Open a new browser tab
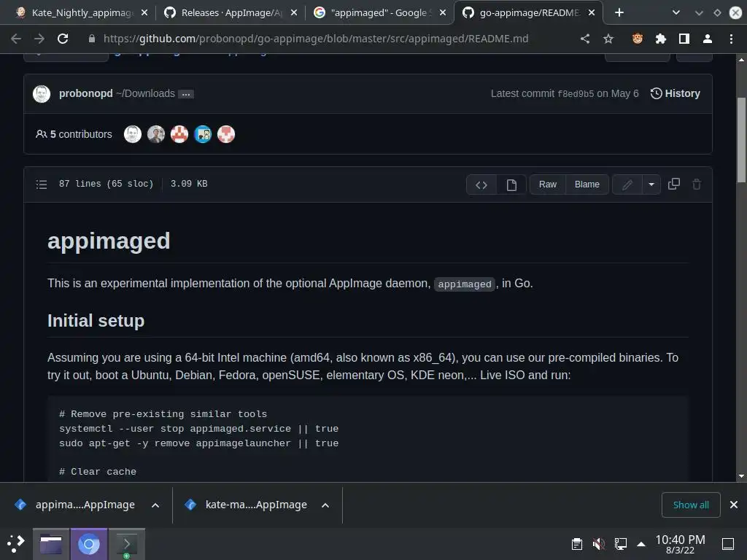The height and width of the screenshot is (560, 747). pos(619,12)
